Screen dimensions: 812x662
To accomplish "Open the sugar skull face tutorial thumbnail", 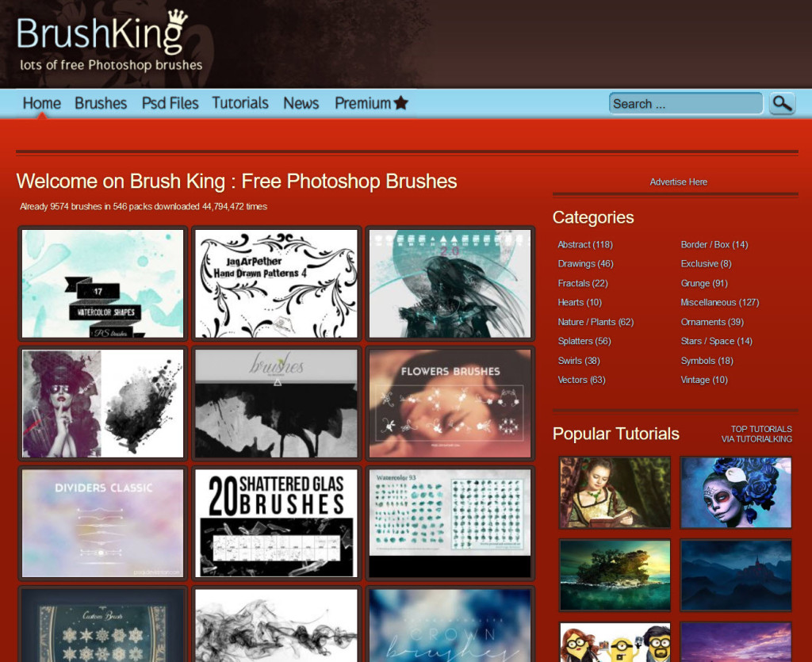I will [736, 492].
